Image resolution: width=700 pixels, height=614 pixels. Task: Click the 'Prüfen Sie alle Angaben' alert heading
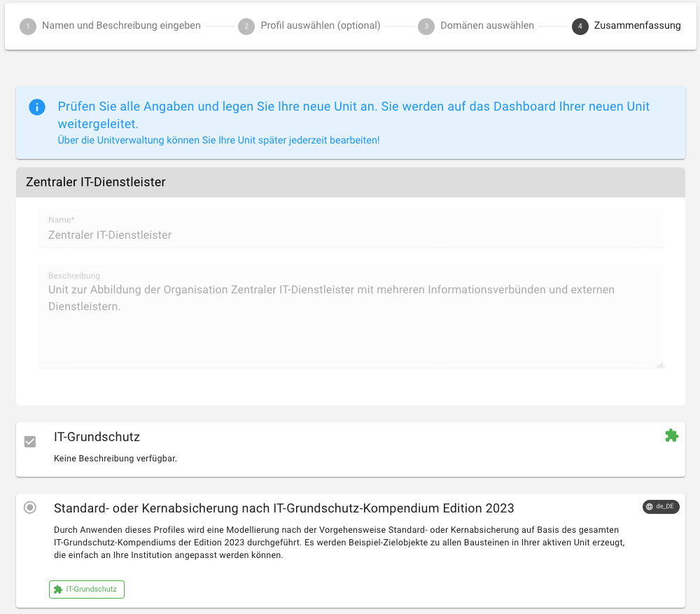(353, 107)
